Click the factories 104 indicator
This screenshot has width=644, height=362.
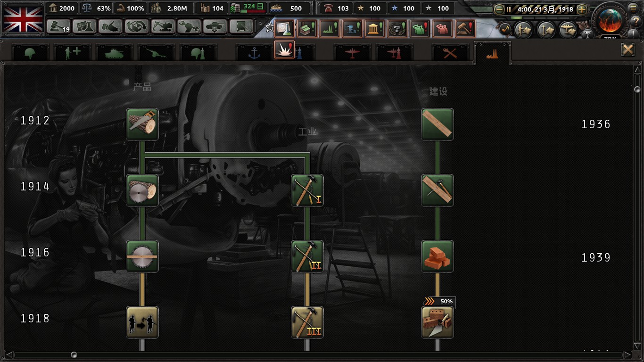(212, 8)
